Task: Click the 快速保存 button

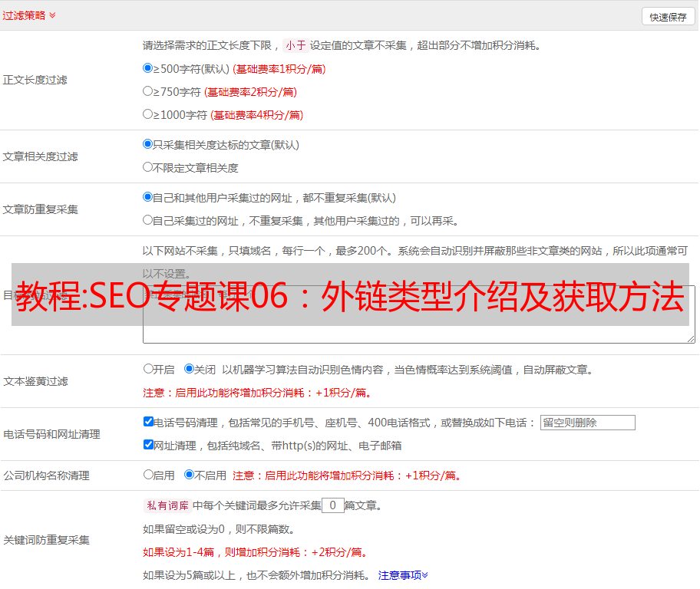Action: pos(668,17)
